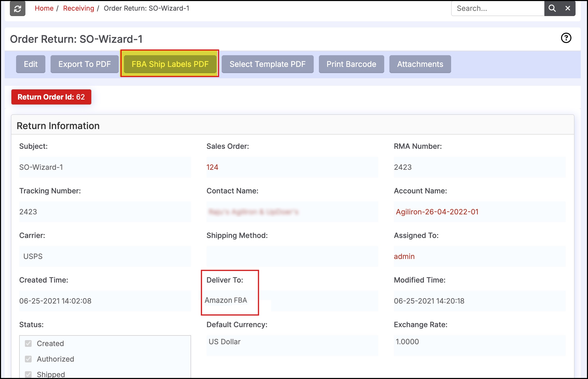Navigate to Receiving breadcrumb
The height and width of the screenshot is (379, 588).
(79, 8)
